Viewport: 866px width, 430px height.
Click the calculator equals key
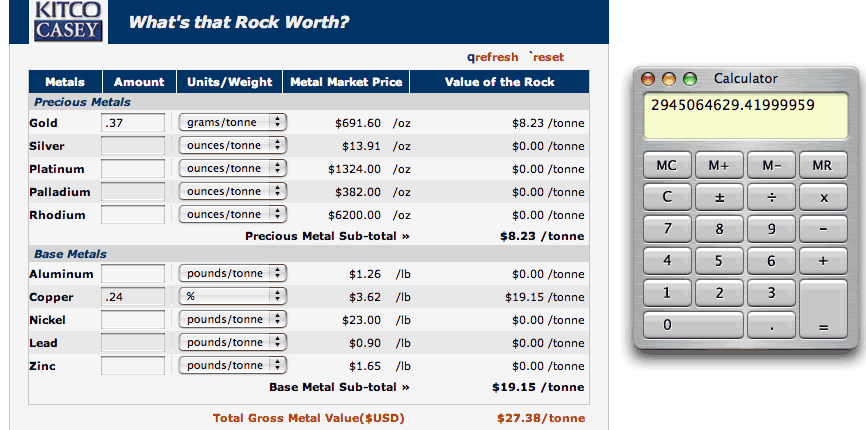[823, 309]
